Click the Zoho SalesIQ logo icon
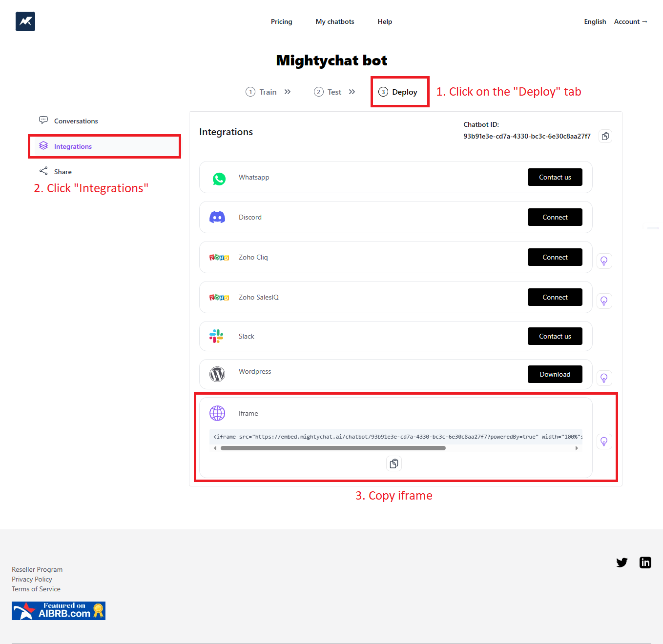 click(x=219, y=297)
